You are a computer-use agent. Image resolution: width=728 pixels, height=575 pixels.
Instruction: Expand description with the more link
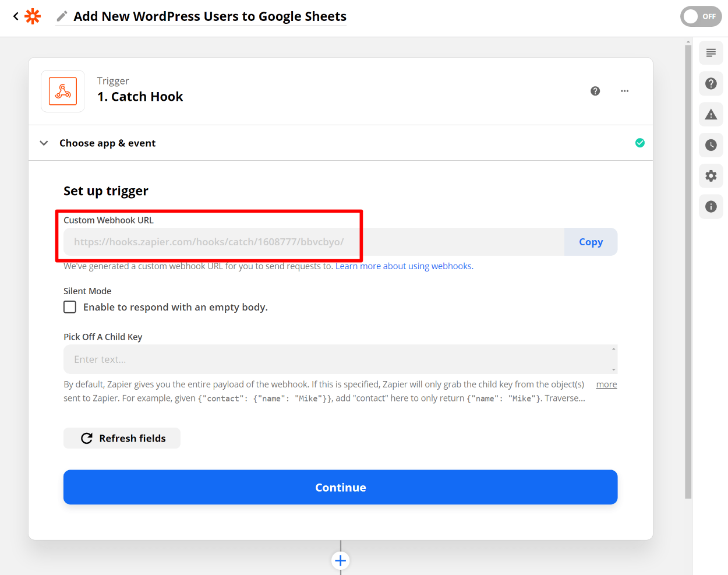click(x=606, y=384)
